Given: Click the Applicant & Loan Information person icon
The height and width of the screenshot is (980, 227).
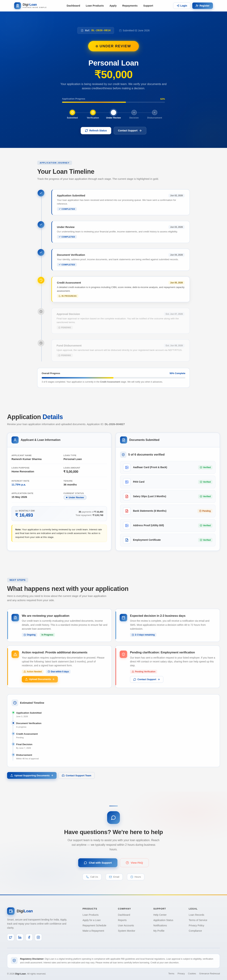Looking at the screenshot, I should 15,440.
